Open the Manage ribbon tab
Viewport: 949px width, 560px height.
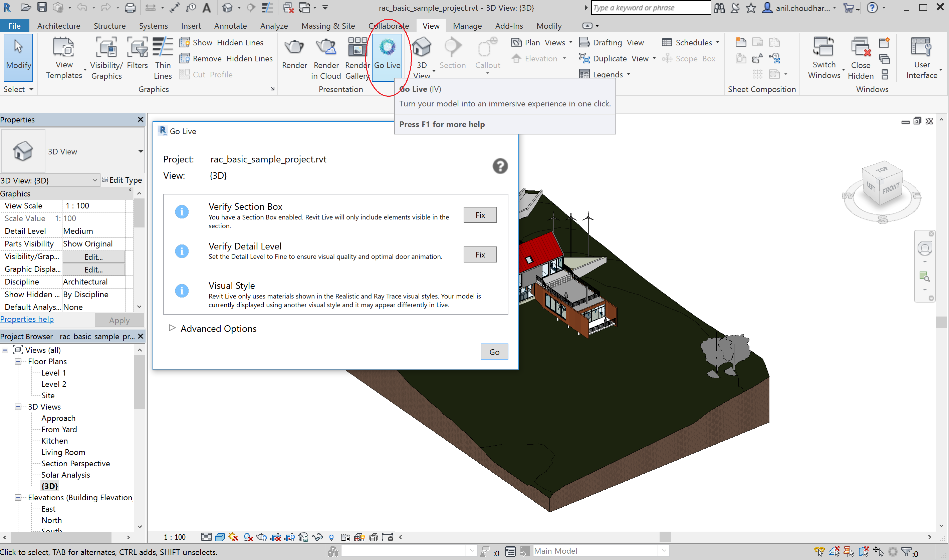pos(467,26)
